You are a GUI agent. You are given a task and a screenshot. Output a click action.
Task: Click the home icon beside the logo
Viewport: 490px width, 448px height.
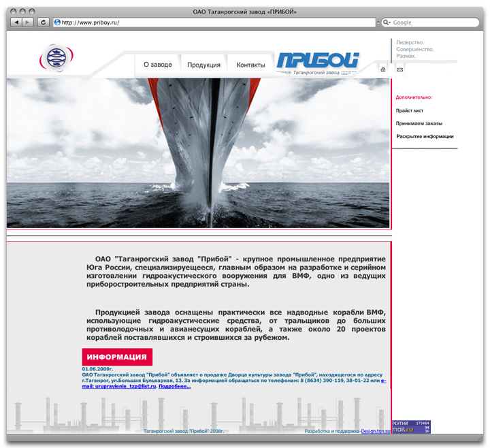coord(383,69)
